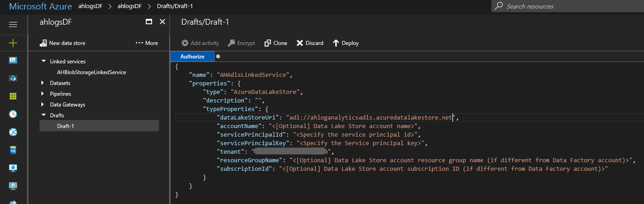
Task: Click the Encrypt toolbar button
Action: click(x=241, y=43)
